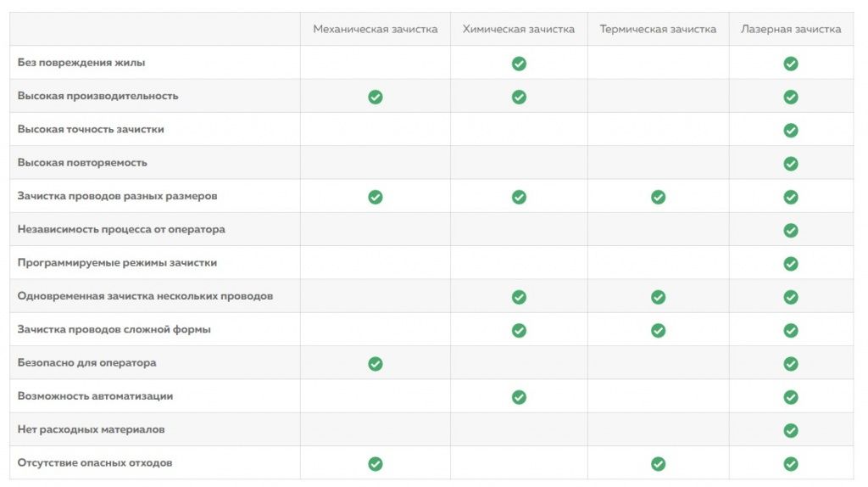Select the 'Термическая зачистка' column header

click(658, 29)
